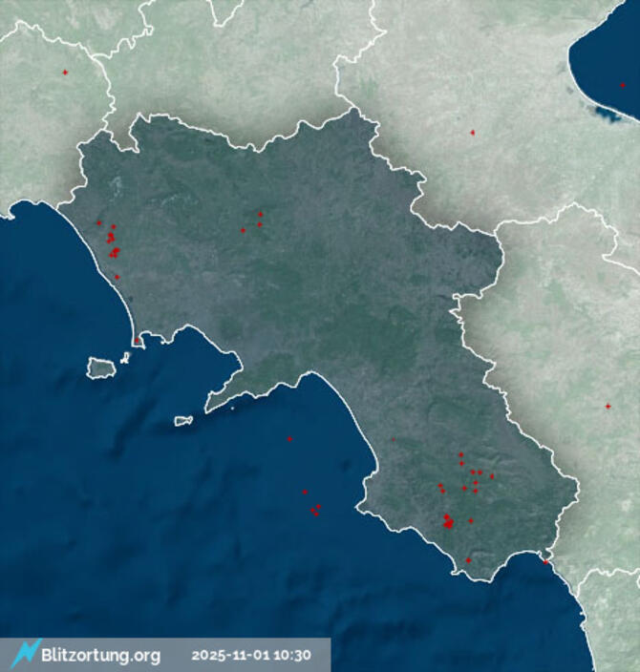Click the single strike marker in Basilicata
Image resolution: width=640 pixels, height=672 pixels.
click(x=608, y=407)
